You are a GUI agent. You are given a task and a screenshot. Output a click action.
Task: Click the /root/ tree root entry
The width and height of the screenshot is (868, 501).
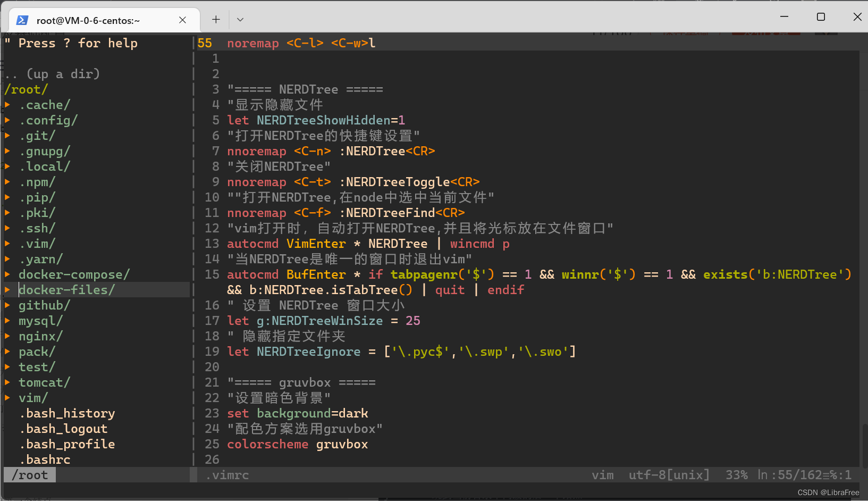(x=26, y=89)
